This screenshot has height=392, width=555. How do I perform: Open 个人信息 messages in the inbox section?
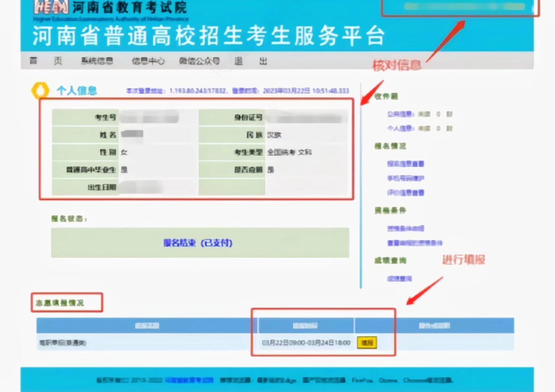pyautogui.click(x=400, y=129)
